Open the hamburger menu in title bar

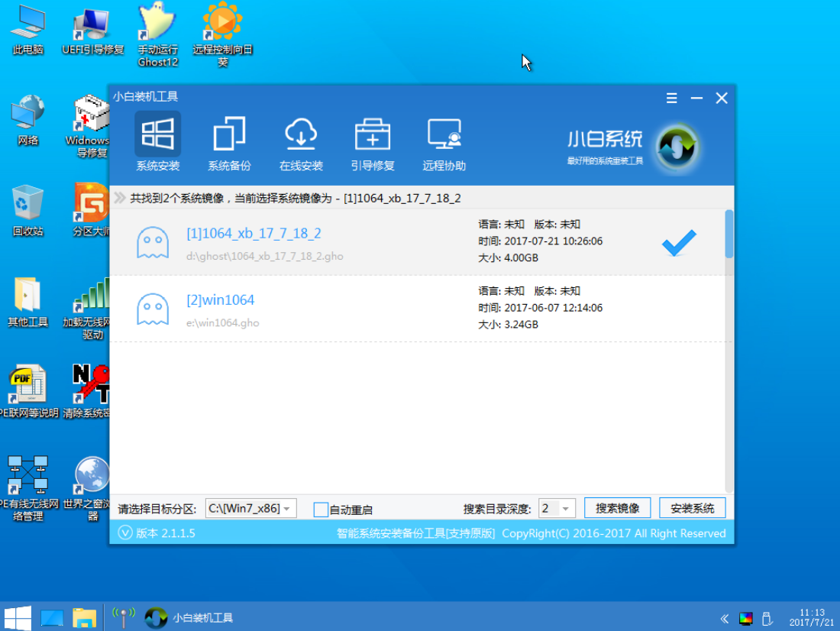(671, 98)
